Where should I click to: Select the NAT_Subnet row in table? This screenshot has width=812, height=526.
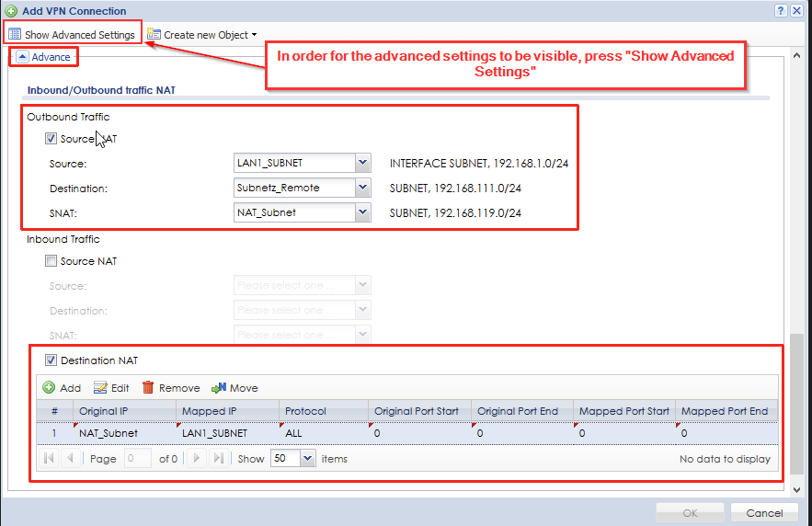pyautogui.click(x=109, y=433)
